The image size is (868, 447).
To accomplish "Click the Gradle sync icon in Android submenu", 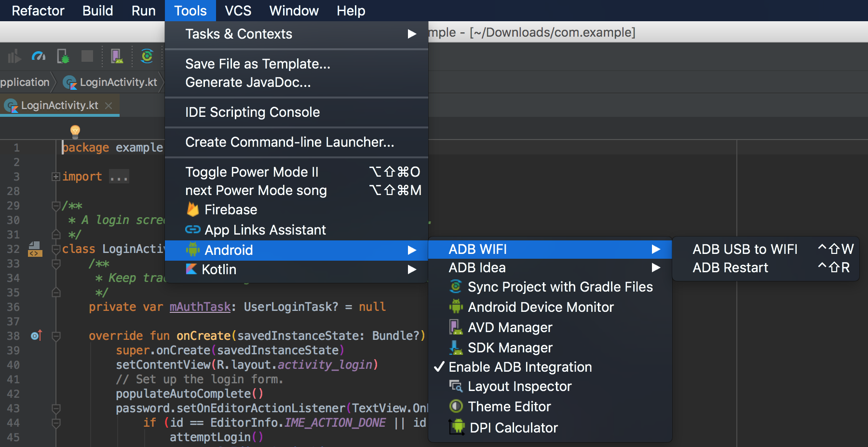I will pos(456,286).
